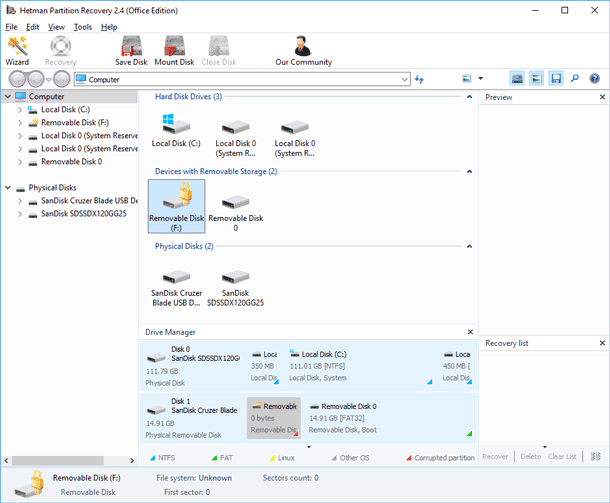Select Removable Disk 0 drive icon
This screenshot has height=503, width=610.
(235, 212)
